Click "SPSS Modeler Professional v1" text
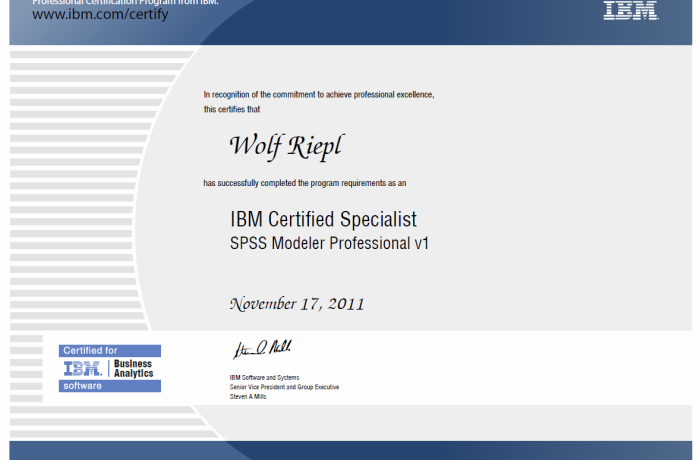This screenshot has height=460, width=700. [x=329, y=243]
